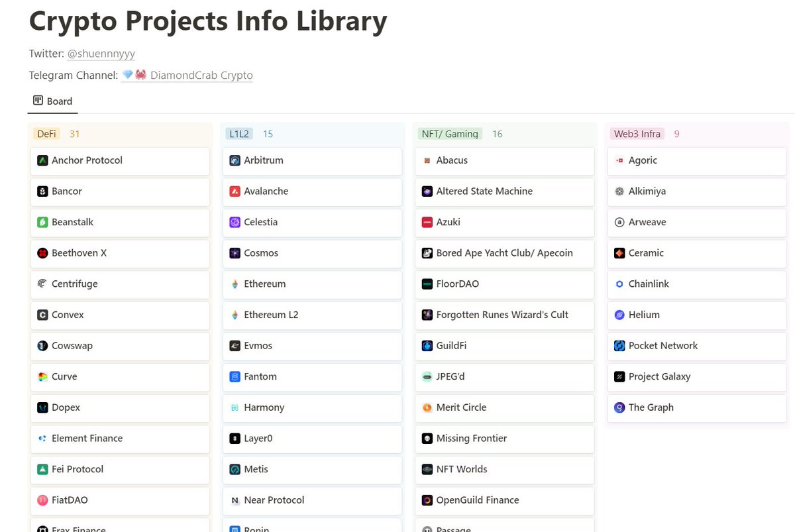Click the Convex logo icon
The width and height of the screenshot is (795, 532).
(x=42, y=315)
